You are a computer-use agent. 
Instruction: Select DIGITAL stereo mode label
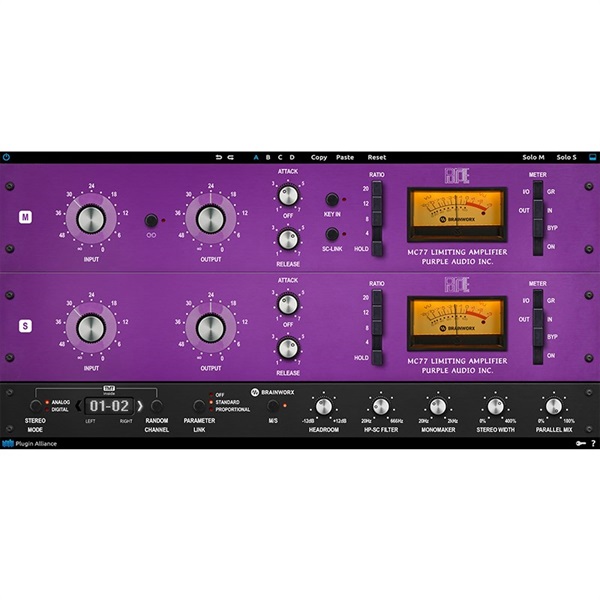(60, 409)
